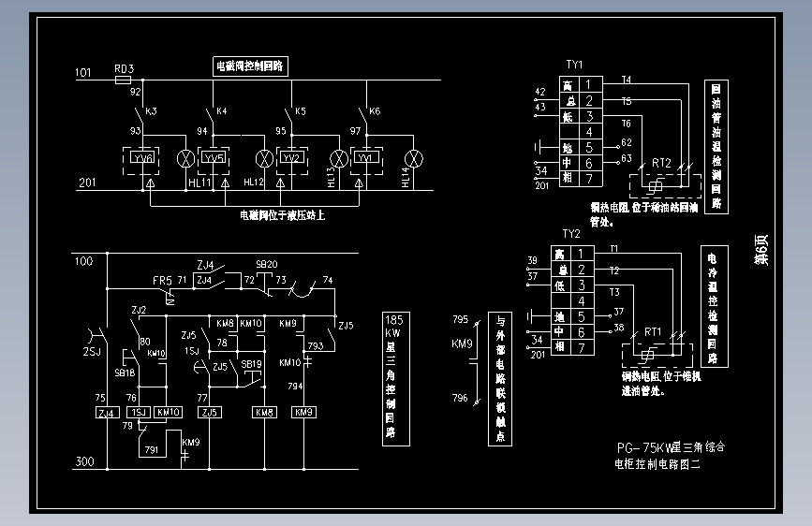Click the YV6 solenoid valve box
This screenshot has width=812, height=526.
click(x=141, y=157)
